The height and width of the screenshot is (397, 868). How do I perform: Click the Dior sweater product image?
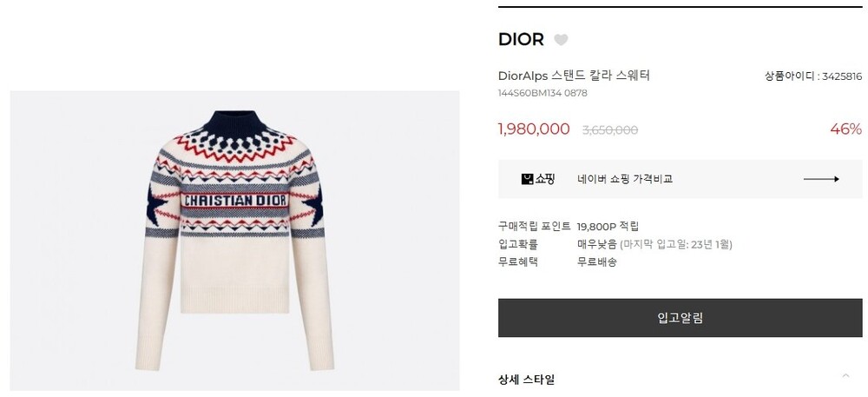[x=234, y=241]
